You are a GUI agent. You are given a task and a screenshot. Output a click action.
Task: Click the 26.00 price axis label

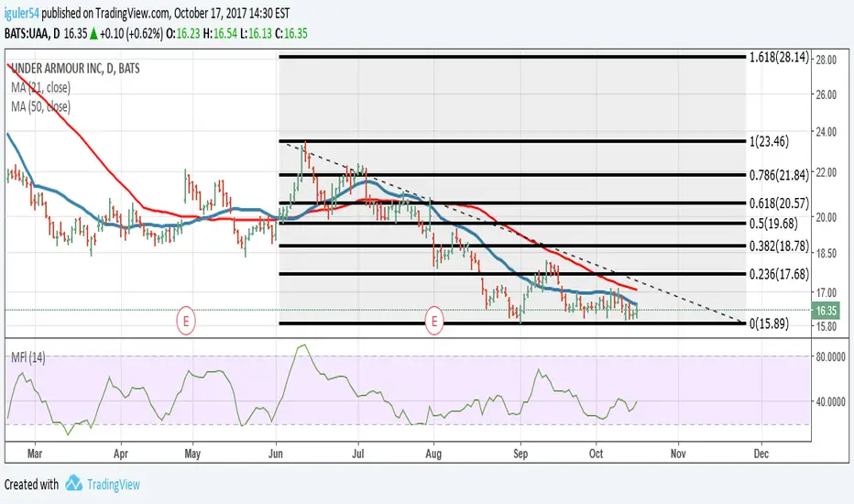(x=826, y=94)
